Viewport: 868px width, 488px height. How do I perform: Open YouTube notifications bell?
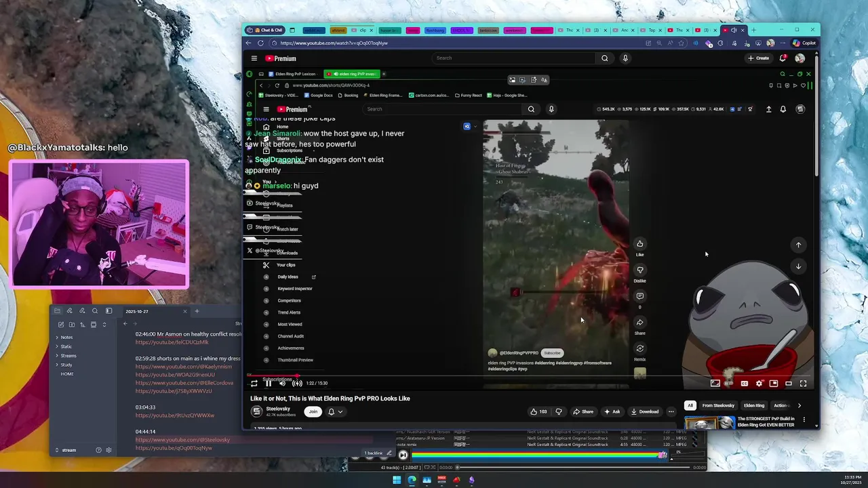(783, 58)
